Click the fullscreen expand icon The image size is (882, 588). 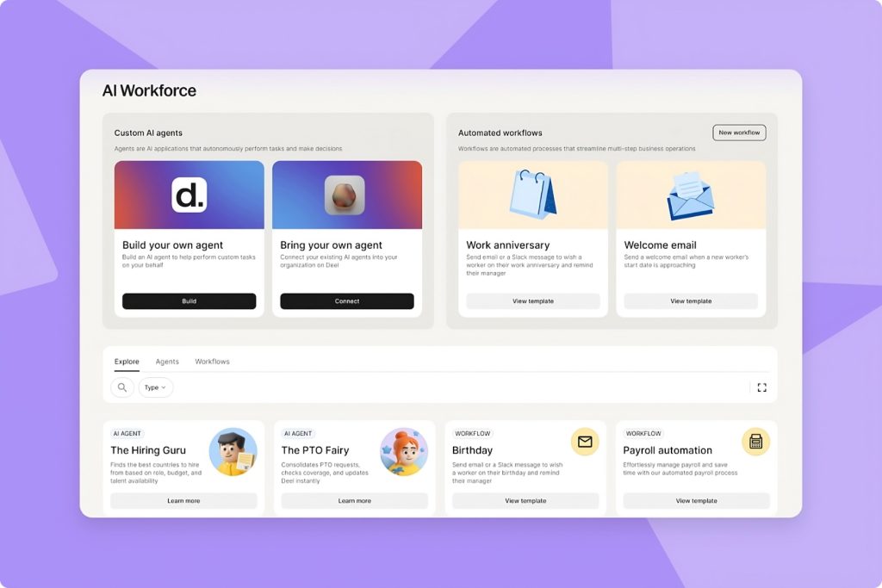point(761,387)
